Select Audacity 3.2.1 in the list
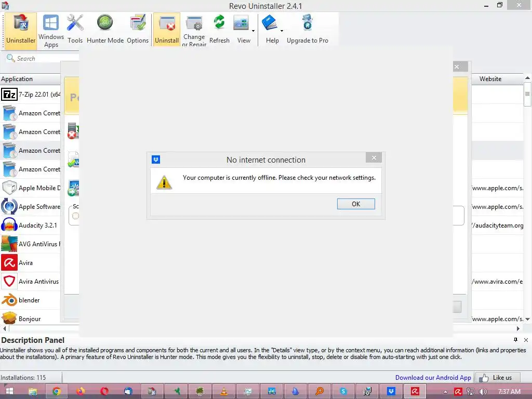 (31, 225)
